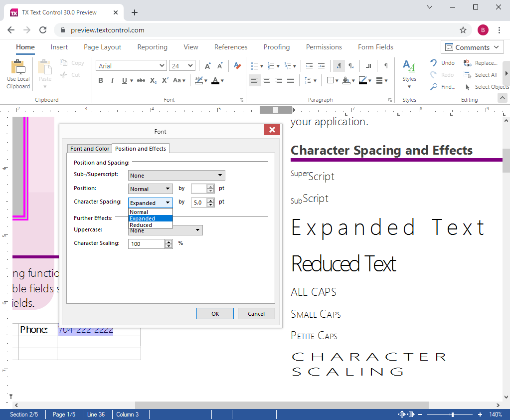
Task: Switch to the Font and Color tab
Action: [89, 148]
